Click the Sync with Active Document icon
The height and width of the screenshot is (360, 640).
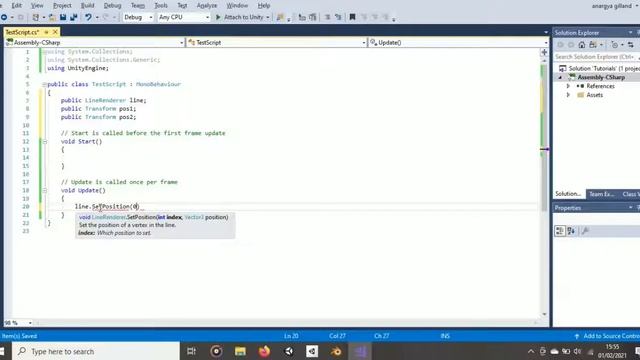pyautogui.click(x=631, y=44)
